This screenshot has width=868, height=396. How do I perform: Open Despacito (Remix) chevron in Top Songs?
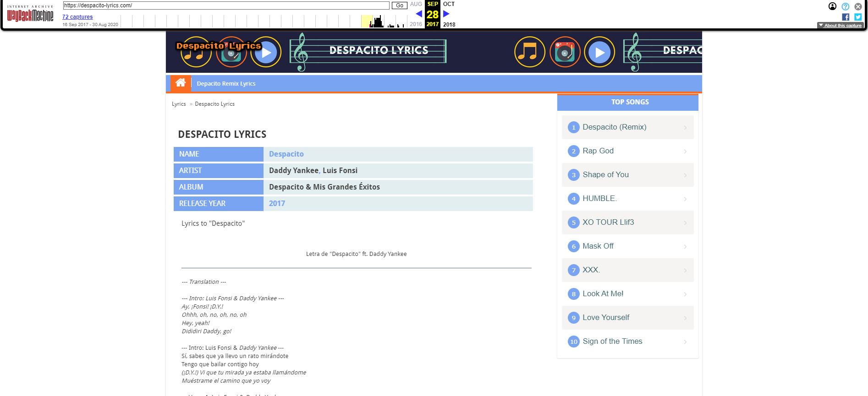point(685,128)
